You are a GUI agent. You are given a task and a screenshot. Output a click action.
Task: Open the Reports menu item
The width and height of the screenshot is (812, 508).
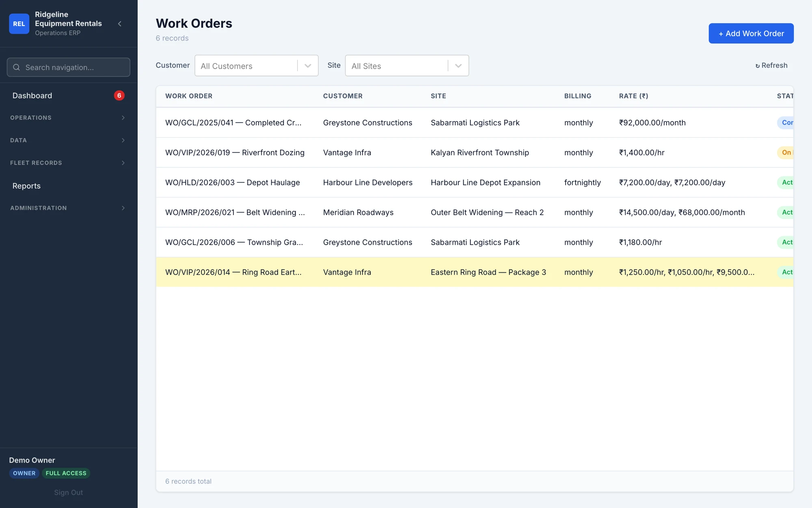[x=68, y=186]
